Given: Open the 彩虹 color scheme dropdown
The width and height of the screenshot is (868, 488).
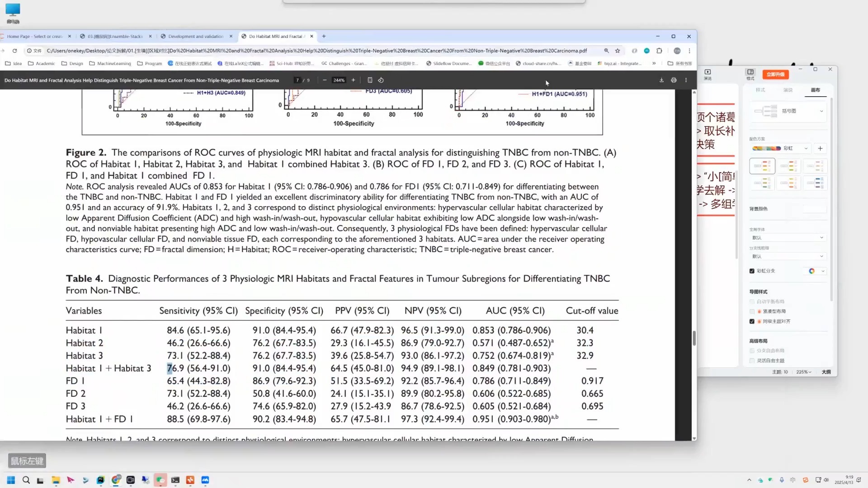Looking at the screenshot, I should pos(780,148).
